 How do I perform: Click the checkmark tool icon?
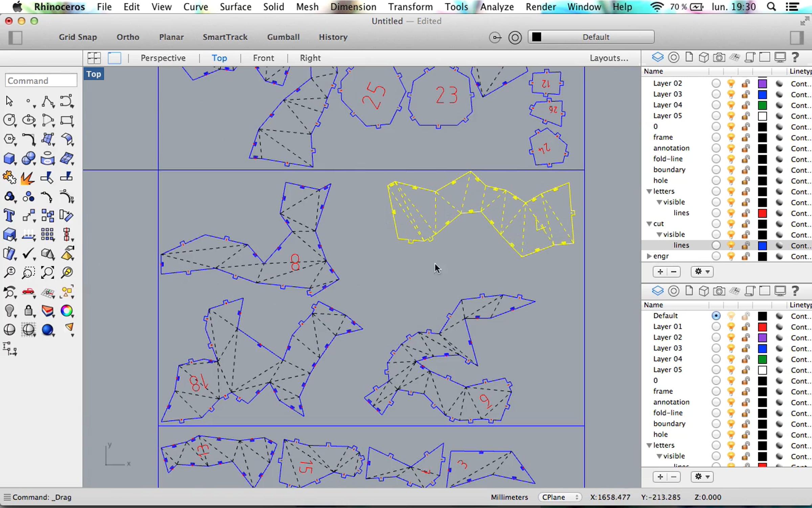pos(28,253)
